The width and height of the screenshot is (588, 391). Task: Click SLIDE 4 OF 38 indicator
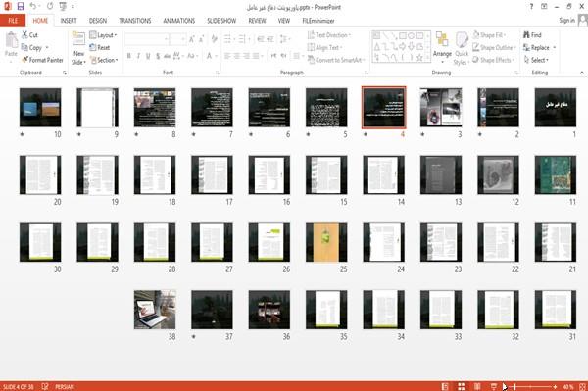pos(18,386)
